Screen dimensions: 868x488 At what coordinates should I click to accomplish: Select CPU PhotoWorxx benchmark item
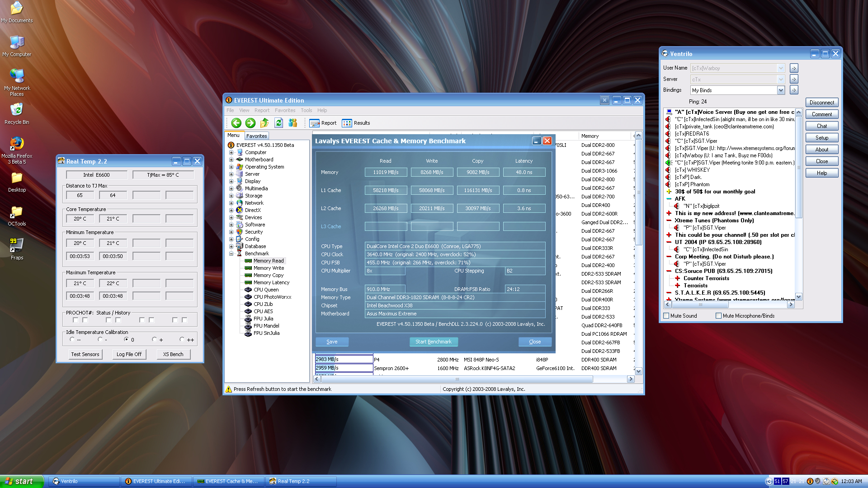[x=272, y=297]
